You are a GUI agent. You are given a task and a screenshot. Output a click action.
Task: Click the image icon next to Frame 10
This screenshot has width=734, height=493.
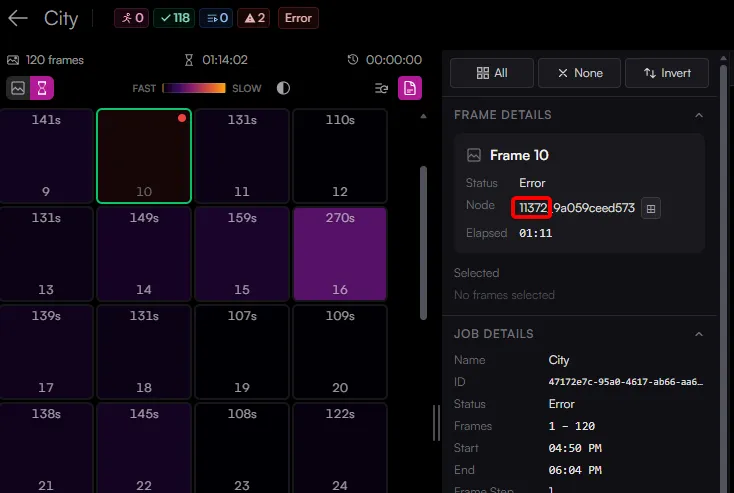474,155
